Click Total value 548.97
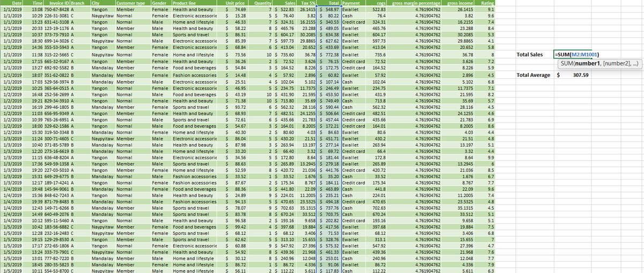The width and height of the screenshot is (644, 273). 330,10
